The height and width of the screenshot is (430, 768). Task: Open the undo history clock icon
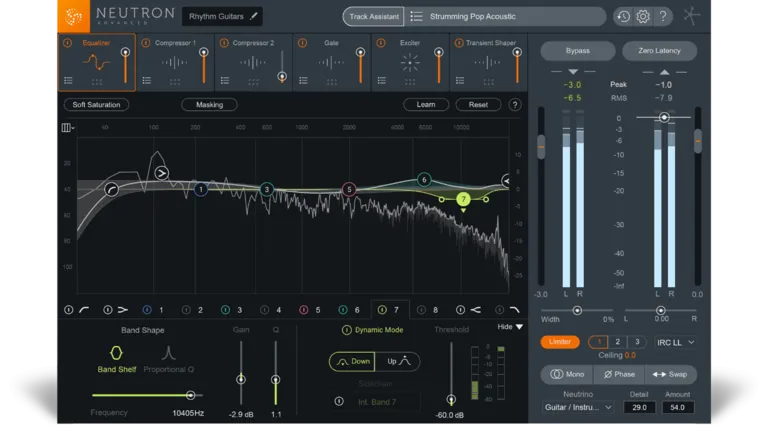click(623, 17)
